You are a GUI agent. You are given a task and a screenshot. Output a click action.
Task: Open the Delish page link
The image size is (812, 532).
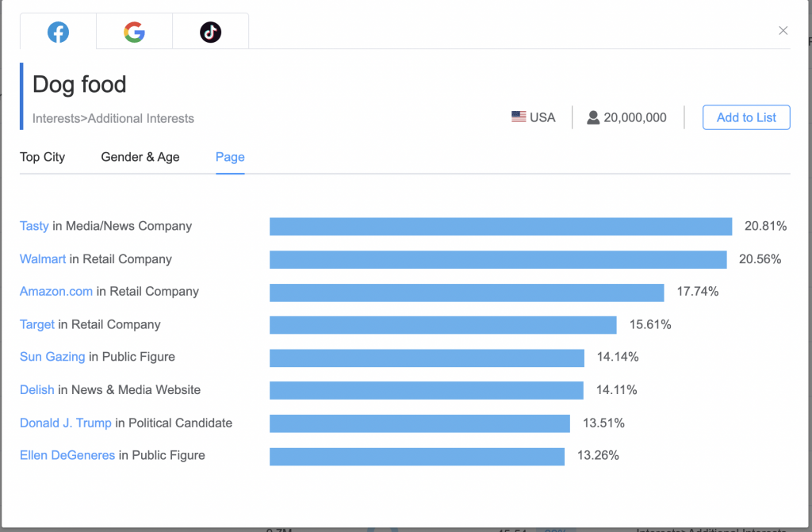point(36,390)
